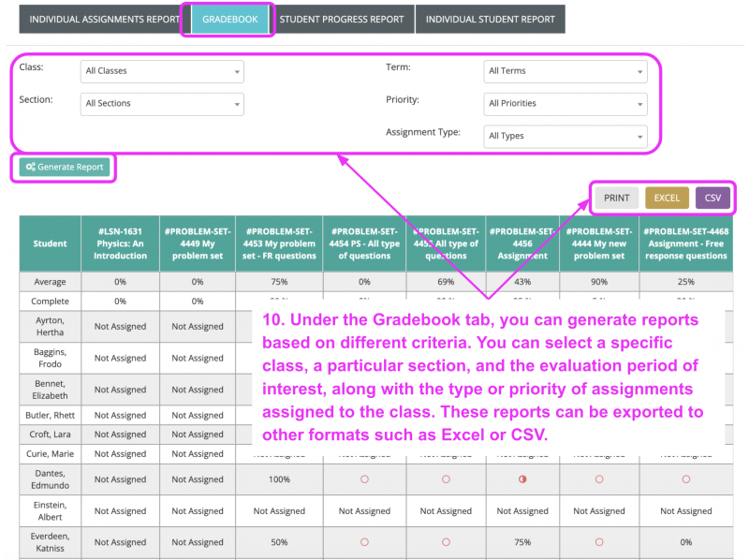Click Everdeen's status circle under PROBLEM-SET-4444
The image size is (749, 560).
[599, 542]
